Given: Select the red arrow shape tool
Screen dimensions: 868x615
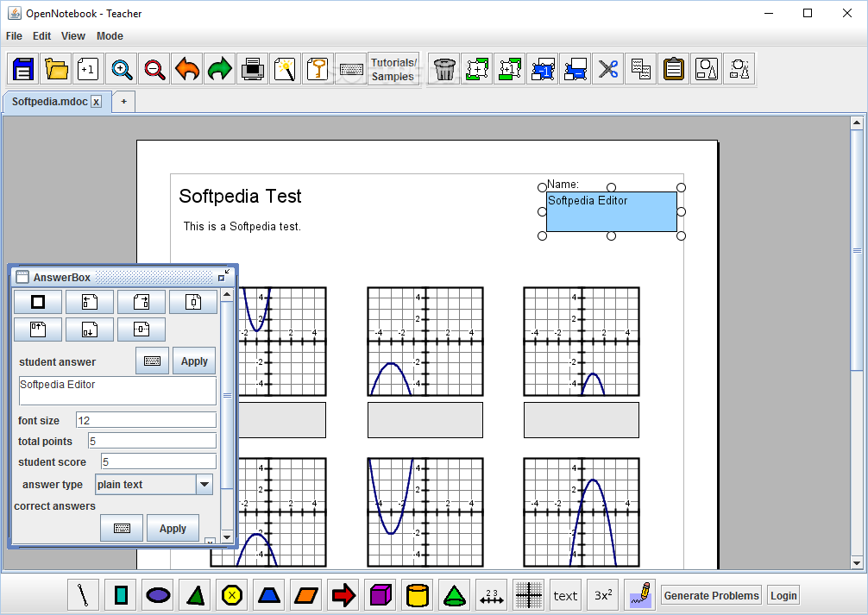Looking at the screenshot, I should (x=343, y=595).
